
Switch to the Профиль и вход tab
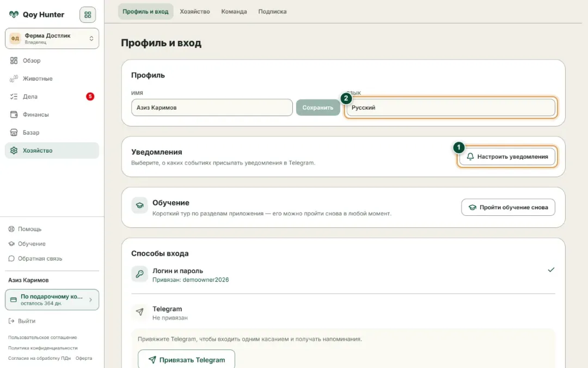[145, 11]
